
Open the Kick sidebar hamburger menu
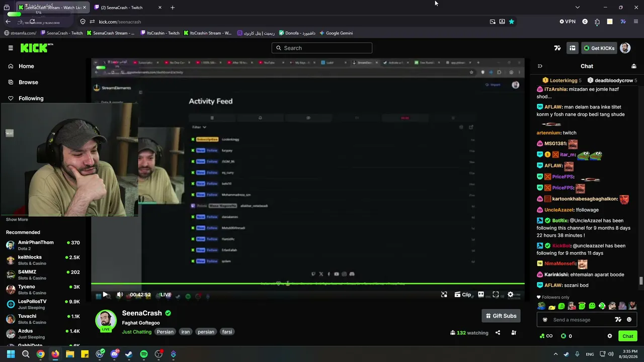click(x=11, y=48)
